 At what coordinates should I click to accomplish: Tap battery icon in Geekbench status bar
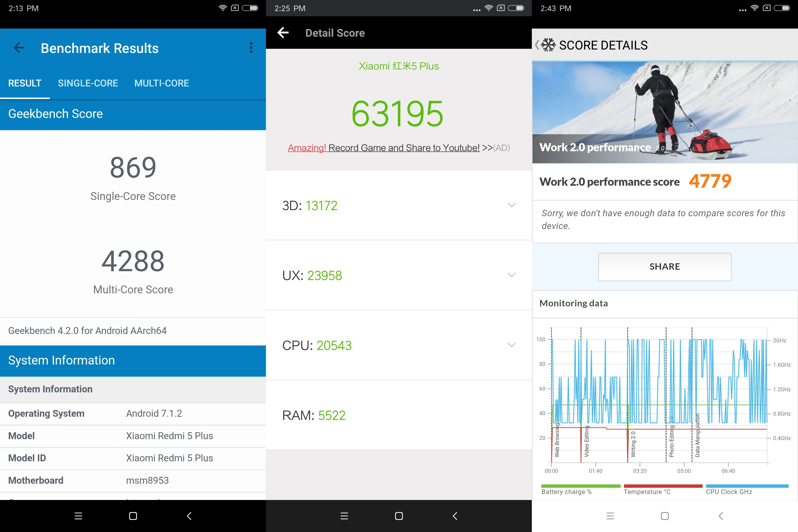[x=250, y=8]
